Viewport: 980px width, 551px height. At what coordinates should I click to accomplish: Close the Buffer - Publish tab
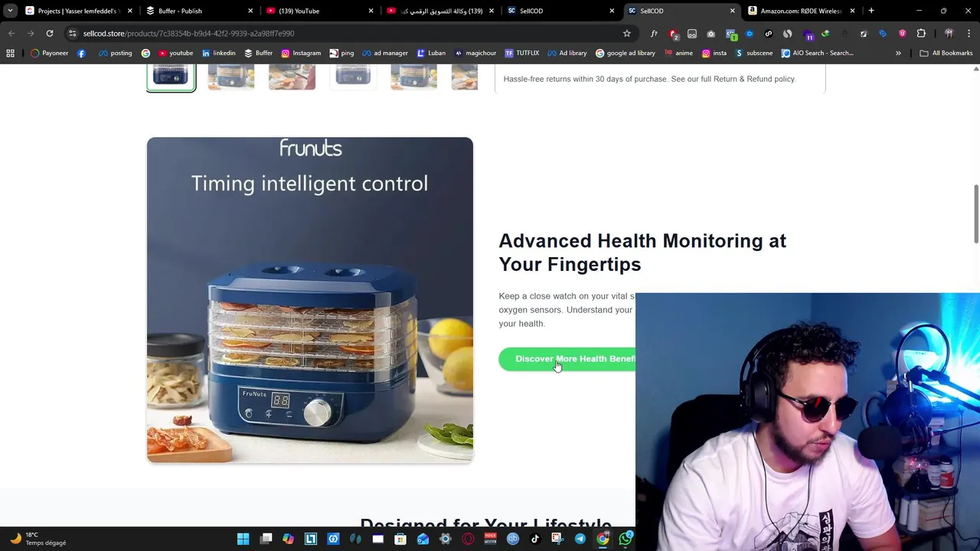point(250,11)
